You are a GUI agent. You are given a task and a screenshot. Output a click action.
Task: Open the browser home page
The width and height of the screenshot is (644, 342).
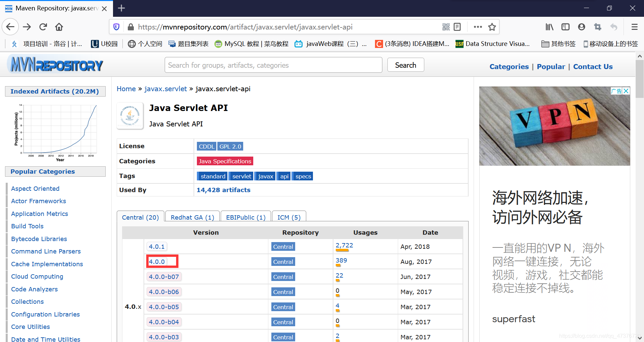(x=59, y=27)
